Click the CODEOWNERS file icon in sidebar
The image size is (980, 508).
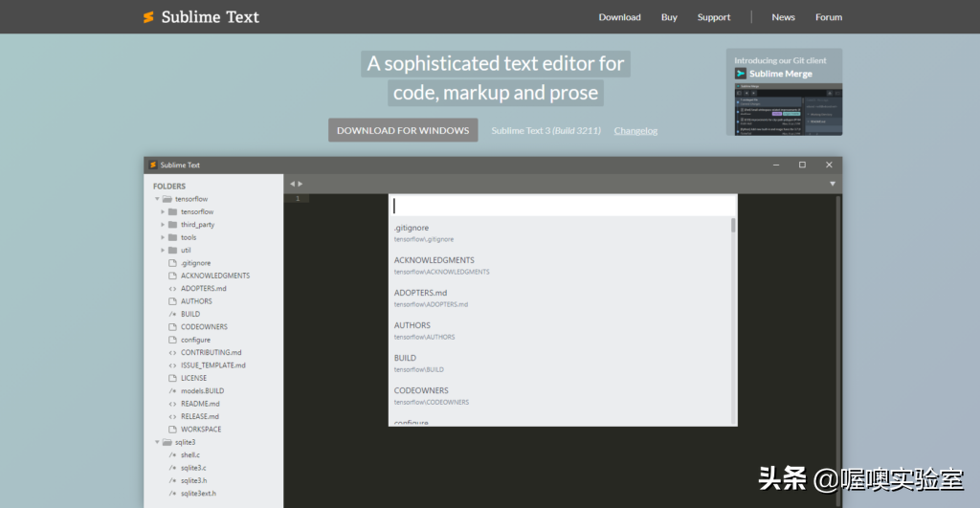click(x=172, y=327)
